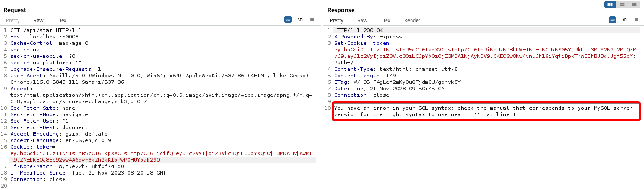Open the Response panel hamburger menu
This screenshot has height=190, width=644.
click(x=637, y=19)
